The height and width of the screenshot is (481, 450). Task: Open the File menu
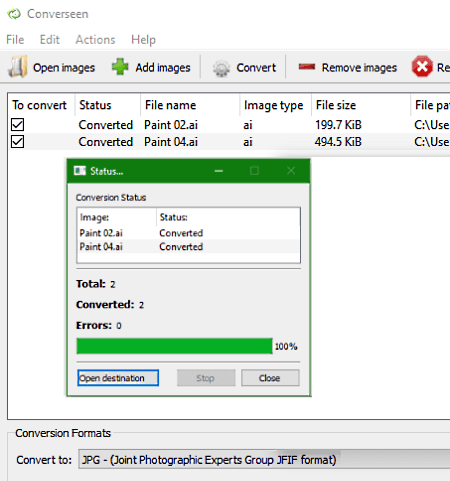coord(15,40)
